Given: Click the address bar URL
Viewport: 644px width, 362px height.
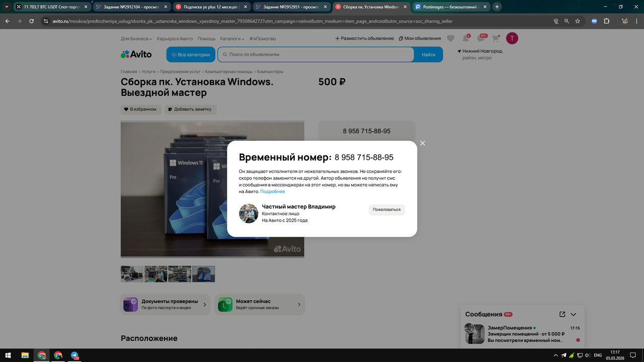Looking at the screenshot, I should (x=252, y=22).
